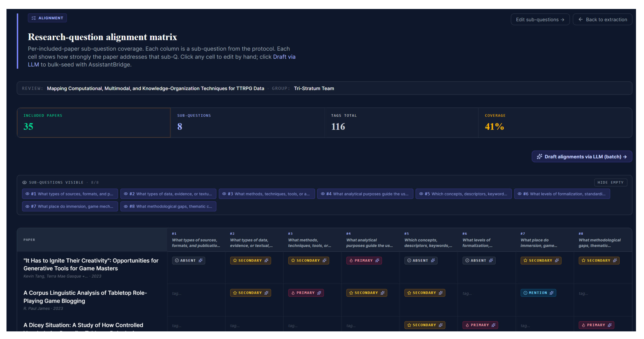The image size is (644, 339).
Task: Click AI sparkle icon on Dicey Situation #5 SECONDARY tag
Action: pyautogui.click(x=441, y=325)
